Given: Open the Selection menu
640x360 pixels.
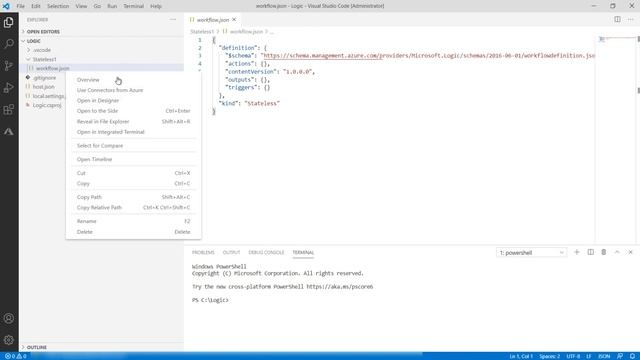Looking at the screenshot, I should point(58,6).
